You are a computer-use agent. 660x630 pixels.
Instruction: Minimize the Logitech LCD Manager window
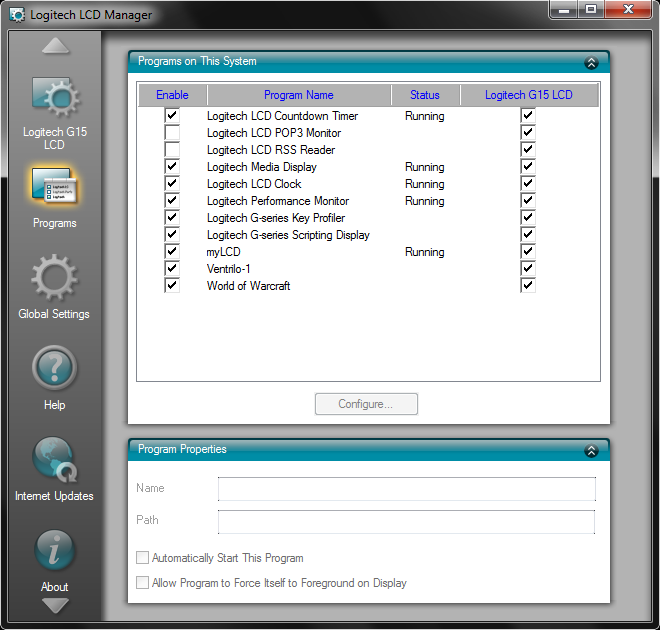[x=564, y=9]
